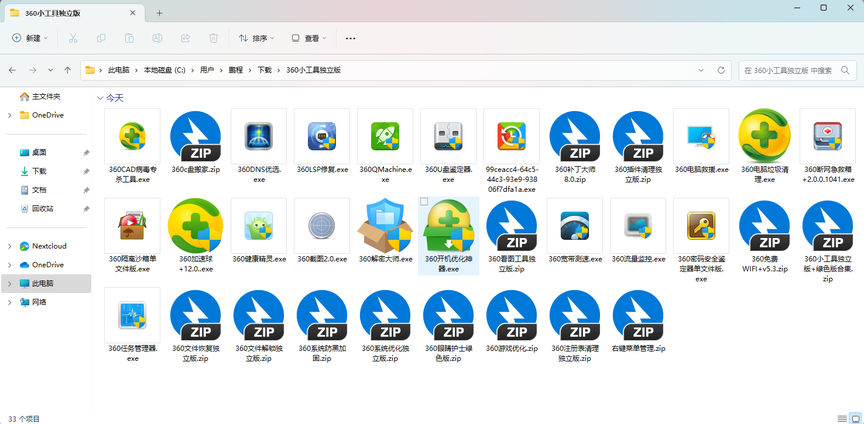The image size is (864, 424).
Task: Select 360免费WIFI+v5.3.zip archive
Action: (764, 226)
